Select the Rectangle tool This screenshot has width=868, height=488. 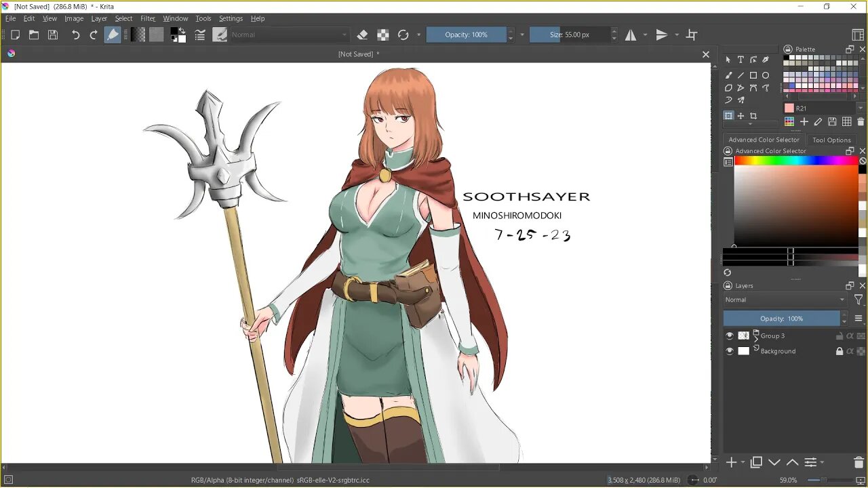[x=753, y=75]
